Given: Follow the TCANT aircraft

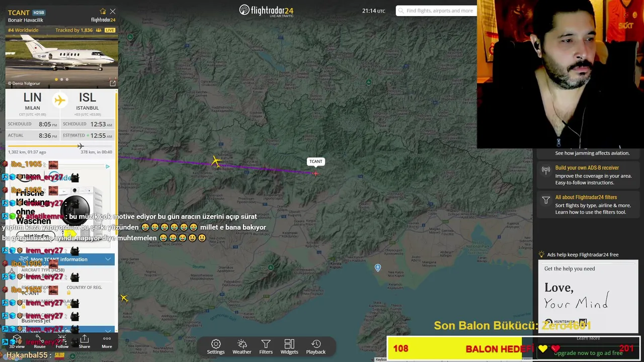Looking at the screenshot, I should pyautogui.click(x=62, y=342).
